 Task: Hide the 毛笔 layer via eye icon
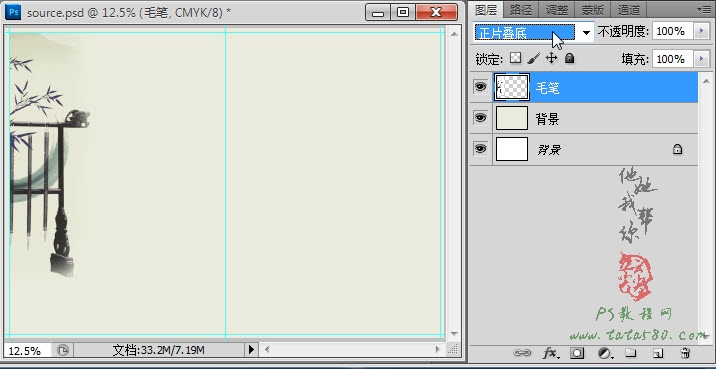click(x=480, y=86)
